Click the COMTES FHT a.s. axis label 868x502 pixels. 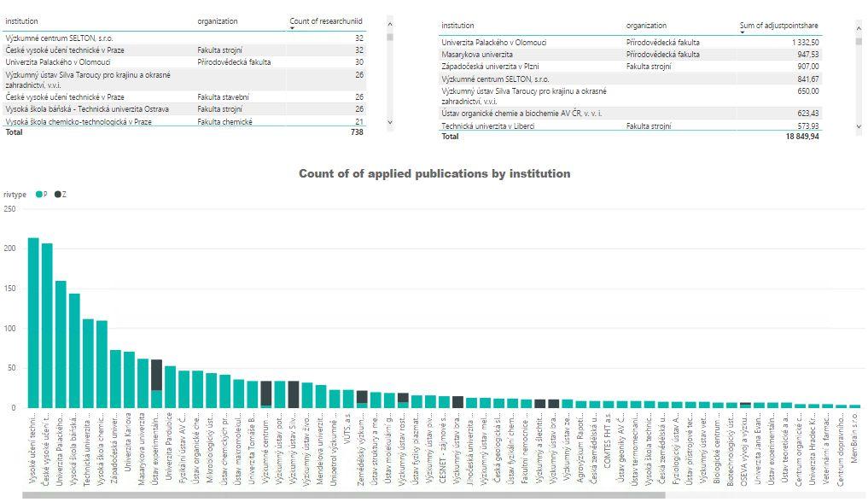pos(609,441)
